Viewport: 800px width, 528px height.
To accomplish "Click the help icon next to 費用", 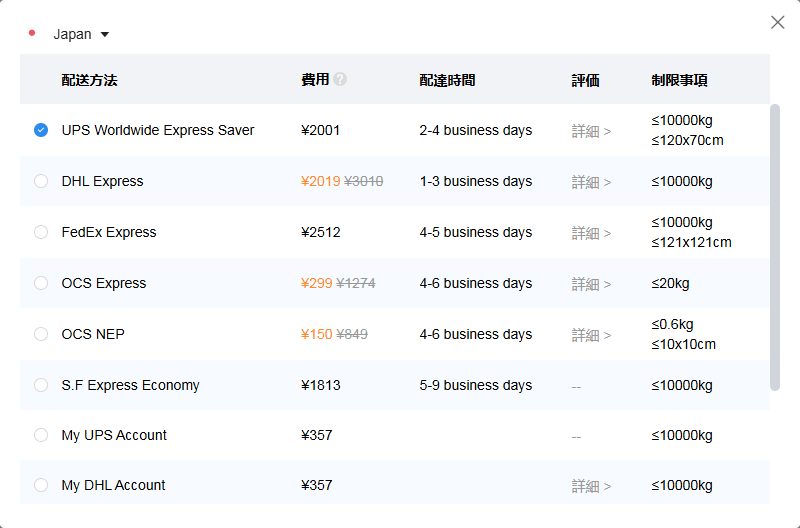I will pos(340,79).
